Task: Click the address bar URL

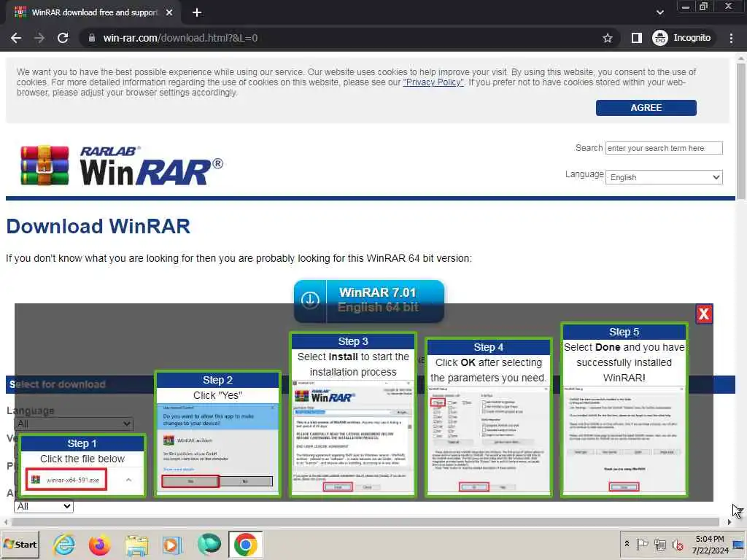Action: point(181,38)
